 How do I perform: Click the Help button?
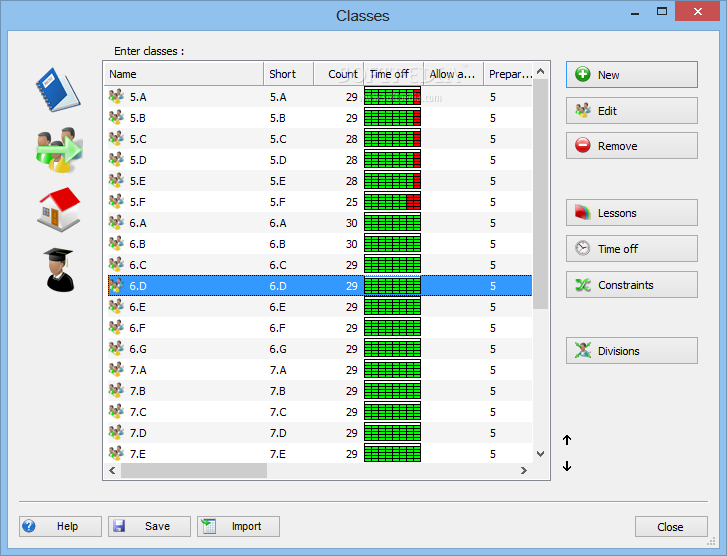click(x=60, y=526)
